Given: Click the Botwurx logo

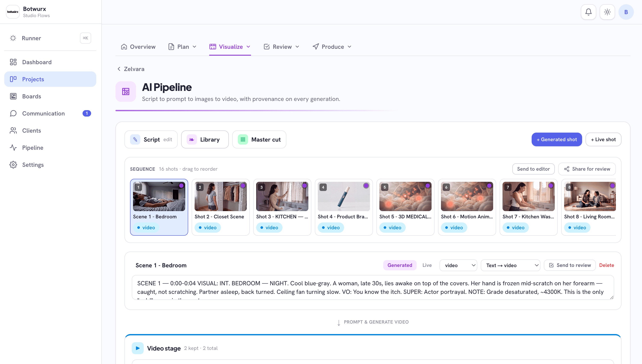Looking at the screenshot, I should 12,12.
